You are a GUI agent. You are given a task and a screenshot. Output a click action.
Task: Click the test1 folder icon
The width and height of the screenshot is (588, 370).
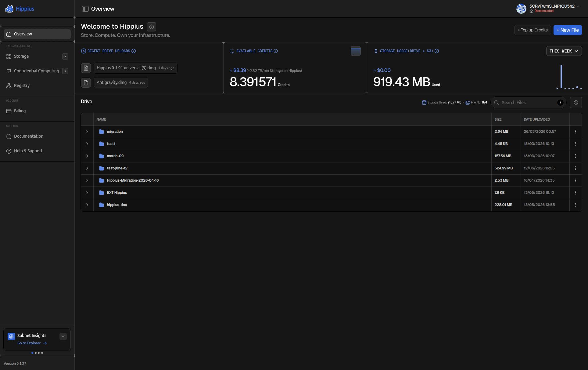102,144
